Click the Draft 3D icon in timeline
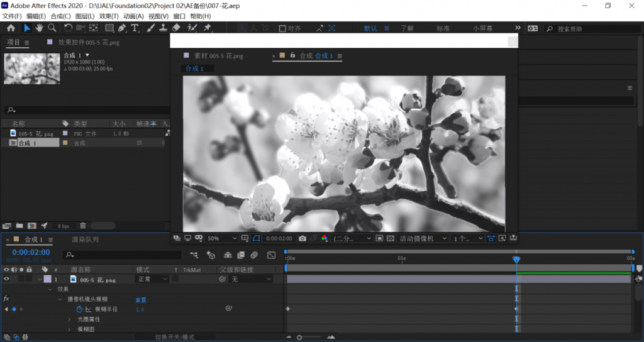Image resolution: width=644 pixels, height=342 pixels. point(211,255)
